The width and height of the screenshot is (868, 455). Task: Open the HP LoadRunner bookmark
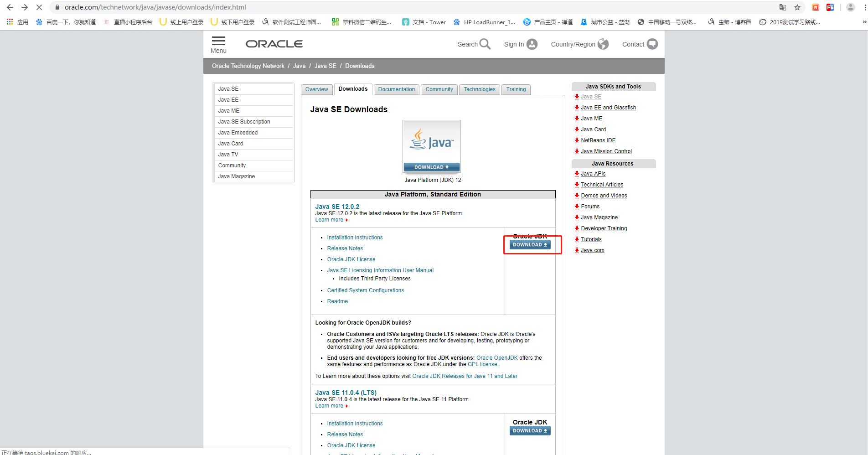click(484, 22)
